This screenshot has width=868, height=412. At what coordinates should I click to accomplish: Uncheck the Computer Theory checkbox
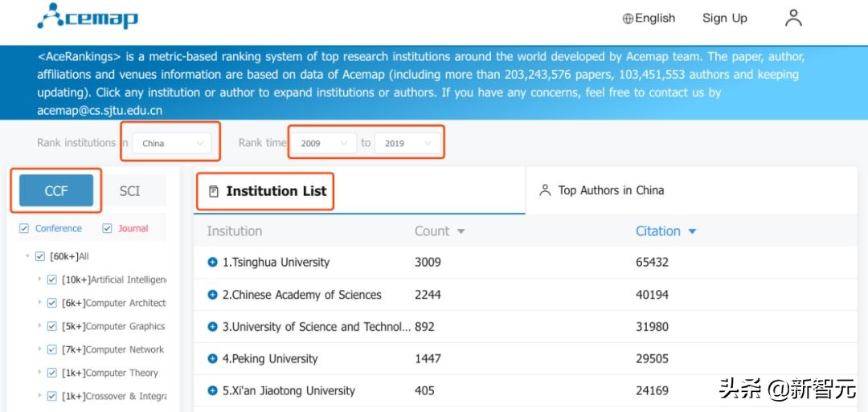click(52, 373)
